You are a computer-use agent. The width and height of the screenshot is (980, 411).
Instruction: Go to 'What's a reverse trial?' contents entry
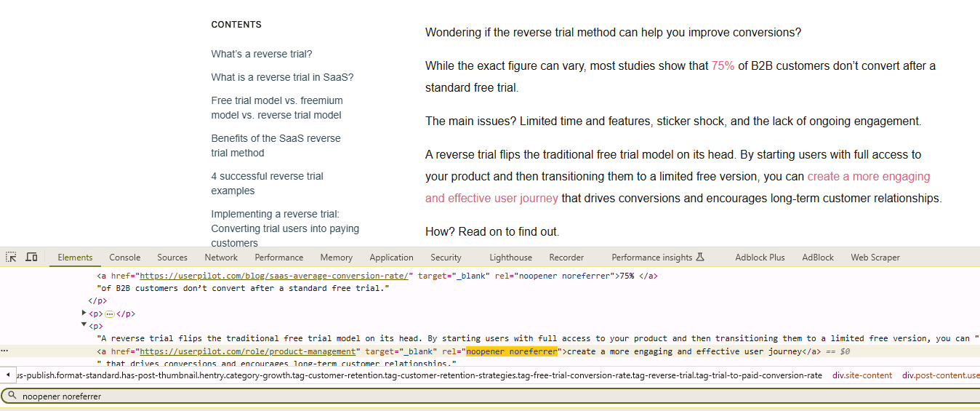(x=262, y=54)
